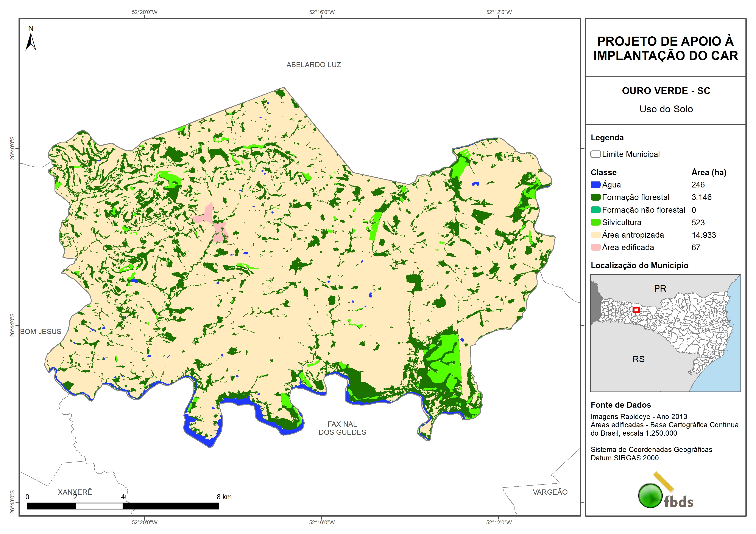
Task: Click the XANXERÊ label near scale bar
Action: click(75, 492)
